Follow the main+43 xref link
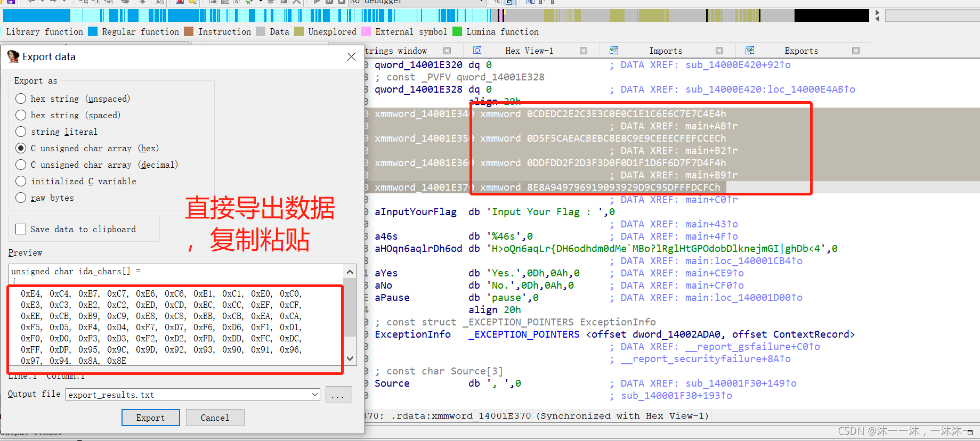The height and width of the screenshot is (441, 980). point(711,224)
